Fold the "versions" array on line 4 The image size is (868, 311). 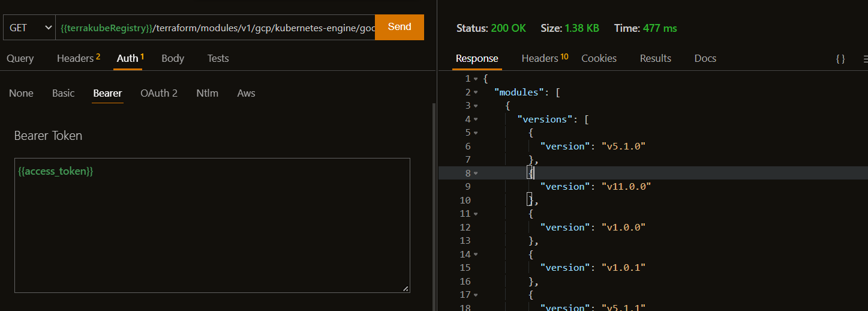[x=476, y=119]
